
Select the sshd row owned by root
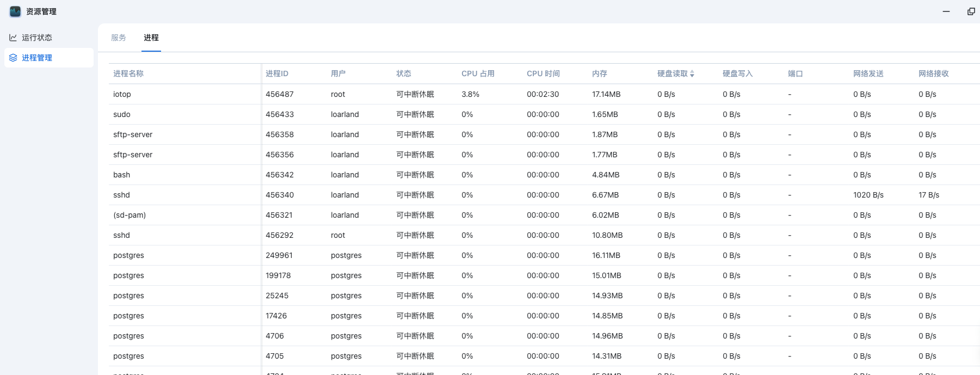click(544, 235)
